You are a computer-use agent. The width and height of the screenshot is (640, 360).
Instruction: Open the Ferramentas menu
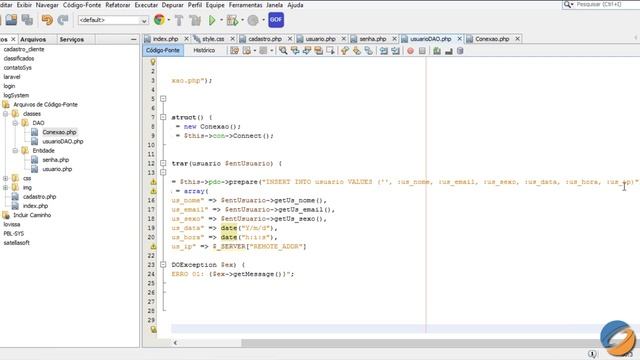point(245,5)
